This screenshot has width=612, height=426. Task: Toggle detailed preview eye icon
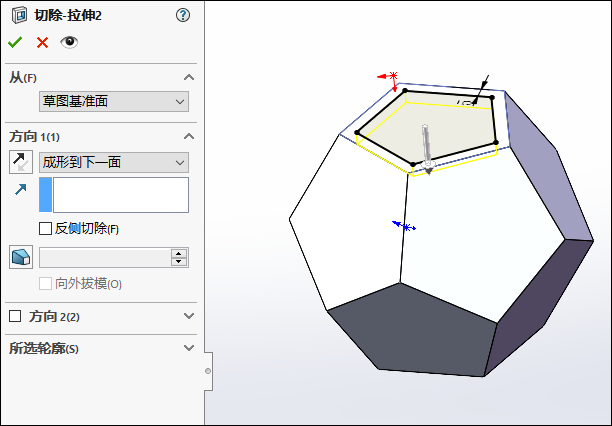click(69, 42)
